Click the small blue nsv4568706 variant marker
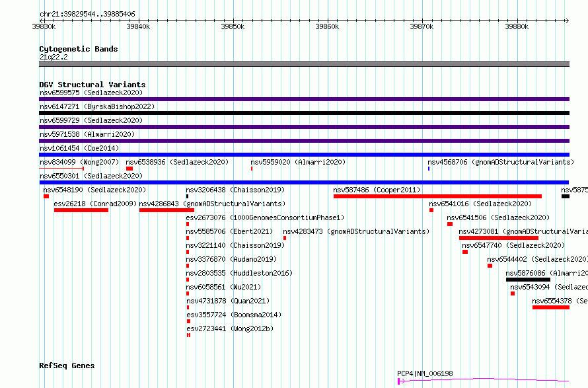The image size is (588, 388). [x=429, y=169]
